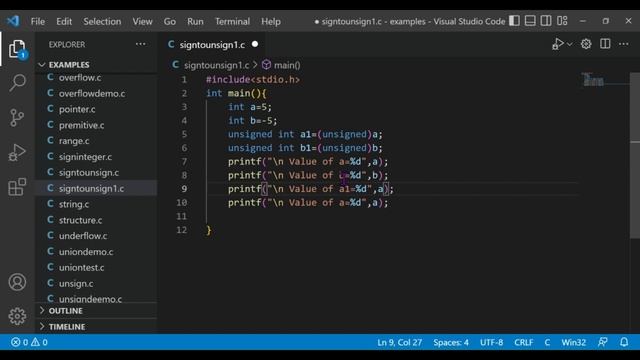Click the editor settings gear icon

(x=586, y=44)
